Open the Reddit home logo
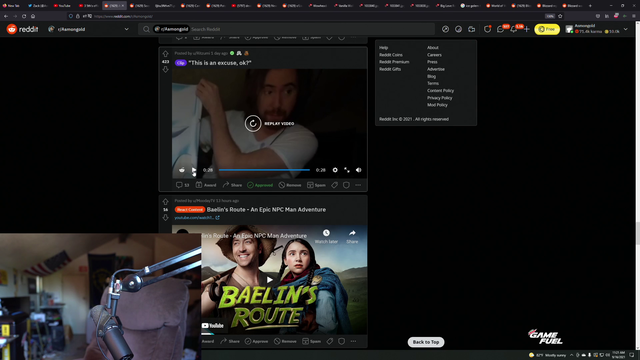The width and height of the screenshot is (640, 360). (22, 29)
